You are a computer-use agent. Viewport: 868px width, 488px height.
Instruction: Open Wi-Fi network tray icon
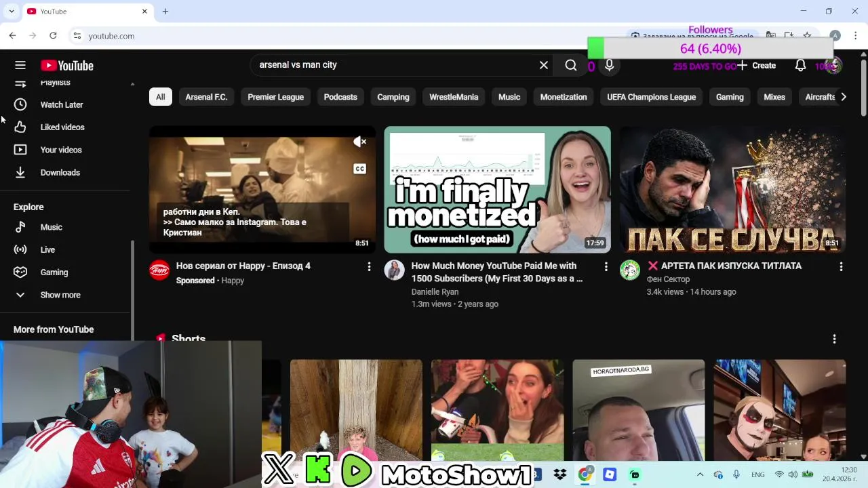[x=778, y=474]
